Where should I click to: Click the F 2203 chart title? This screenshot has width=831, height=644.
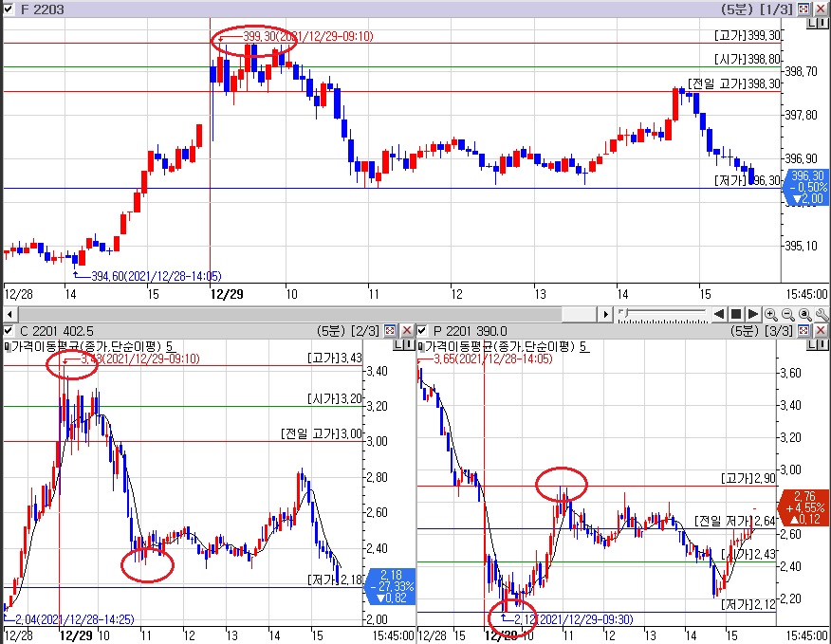click(x=42, y=9)
